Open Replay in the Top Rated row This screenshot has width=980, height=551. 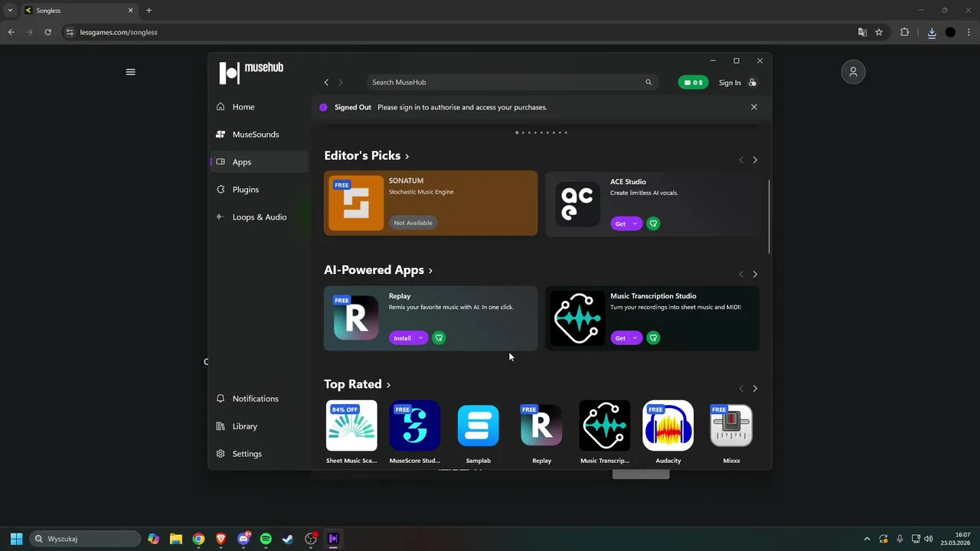point(541,425)
